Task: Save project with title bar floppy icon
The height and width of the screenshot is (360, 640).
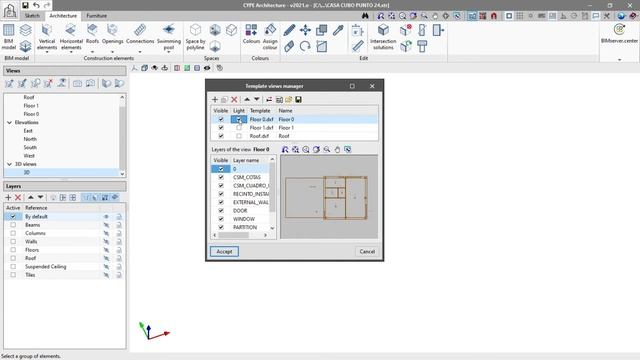Action: pyautogui.click(x=25, y=5)
